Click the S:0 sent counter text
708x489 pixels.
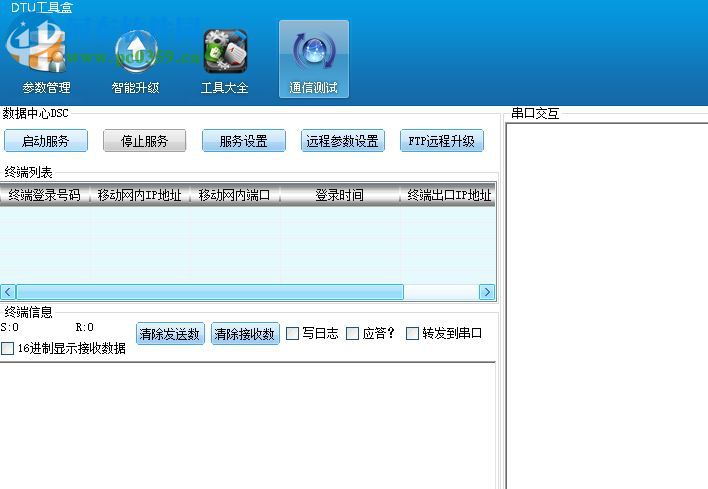(x=9, y=327)
